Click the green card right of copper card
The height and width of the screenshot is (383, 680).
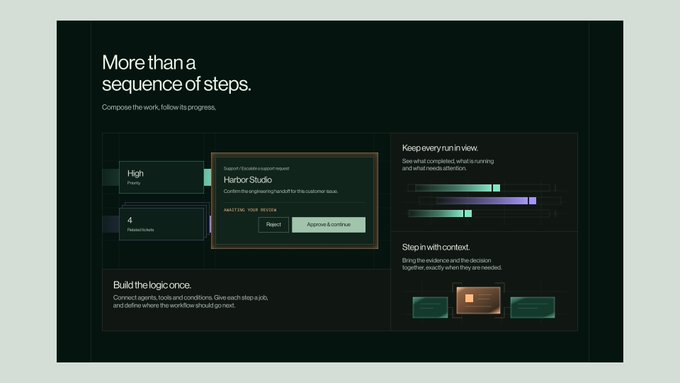[x=533, y=308]
